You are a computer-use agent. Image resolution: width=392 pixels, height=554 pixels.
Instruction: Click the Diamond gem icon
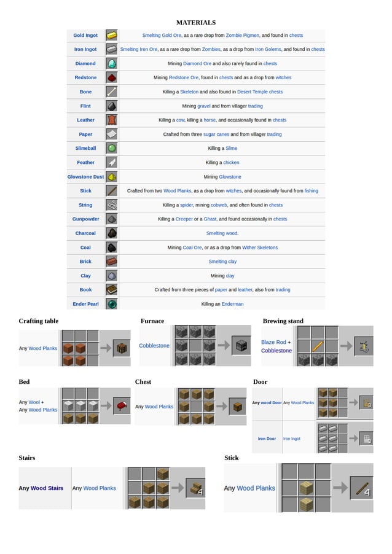(112, 64)
